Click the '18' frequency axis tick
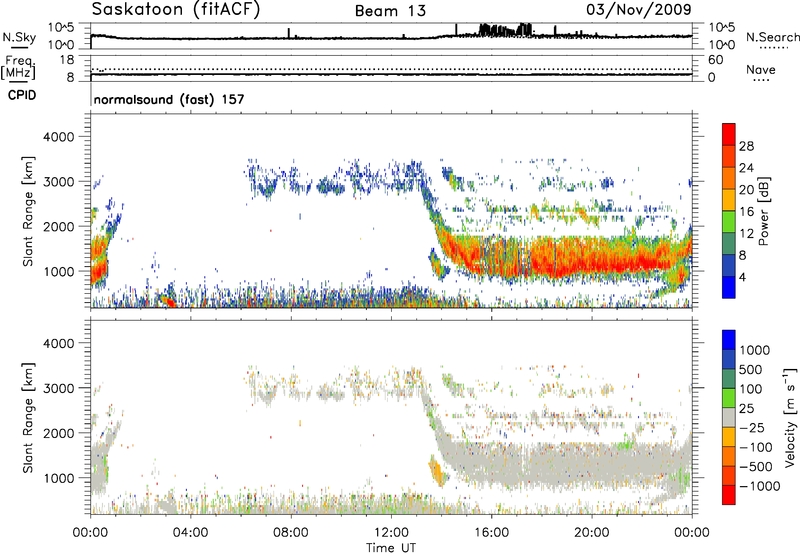 click(x=67, y=60)
